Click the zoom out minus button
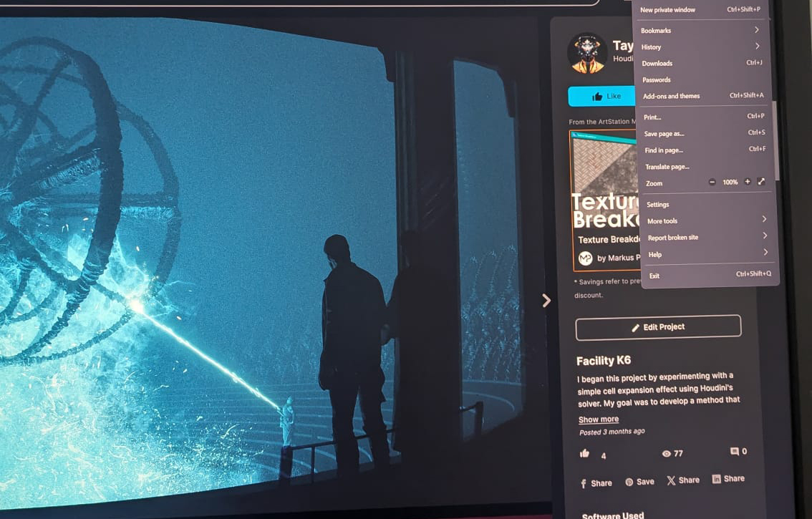Image resolution: width=812 pixels, height=519 pixels. pos(712,182)
